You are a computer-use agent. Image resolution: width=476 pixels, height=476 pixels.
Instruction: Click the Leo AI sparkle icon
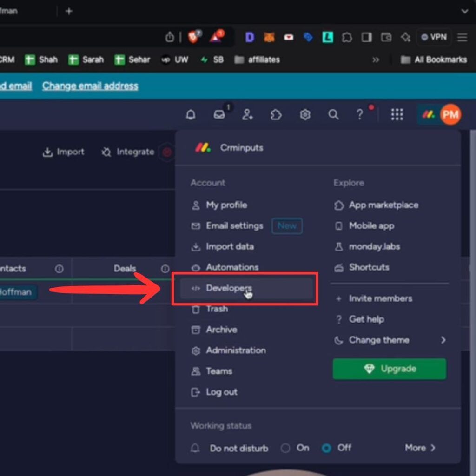click(x=405, y=37)
